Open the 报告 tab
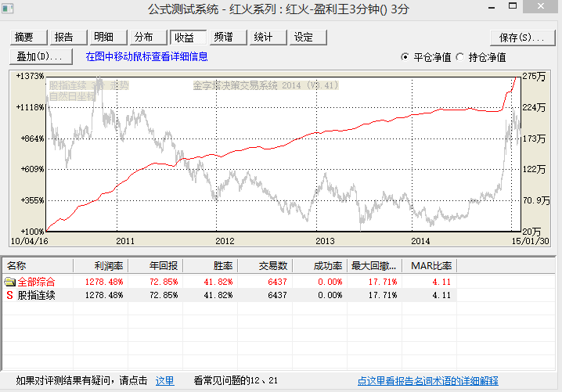This screenshot has width=562, height=392. (x=65, y=38)
